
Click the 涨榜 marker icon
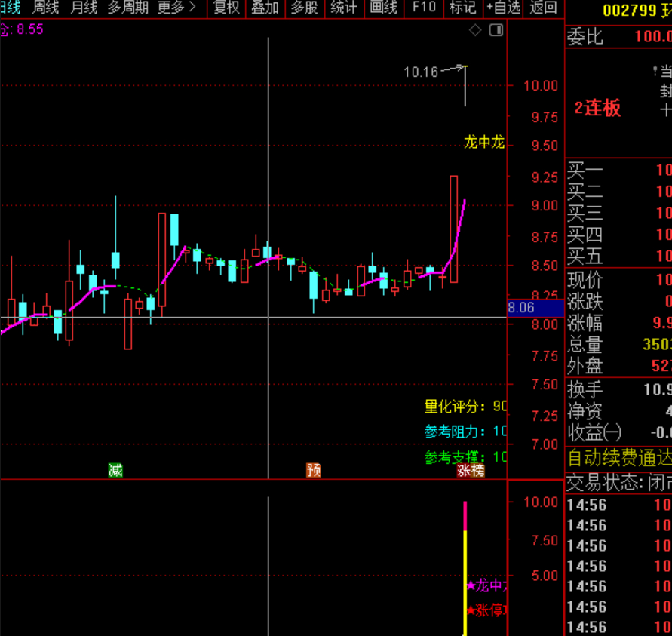click(471, 471)
